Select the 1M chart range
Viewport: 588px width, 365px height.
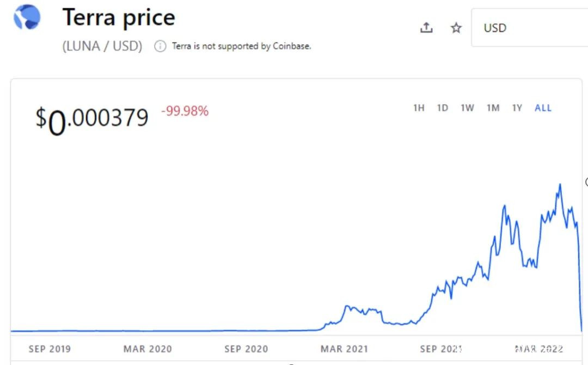[493, 108]
